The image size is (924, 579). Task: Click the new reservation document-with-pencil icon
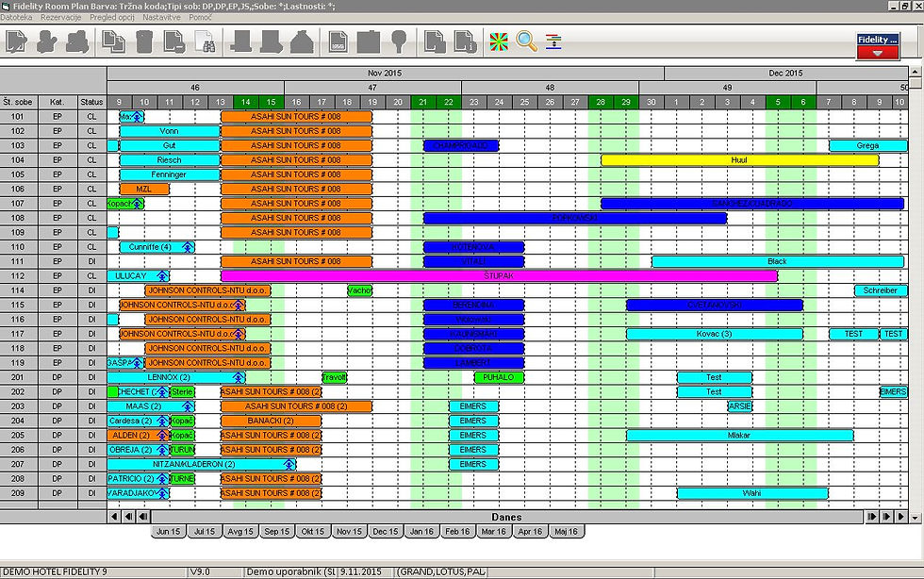[17, 41]
